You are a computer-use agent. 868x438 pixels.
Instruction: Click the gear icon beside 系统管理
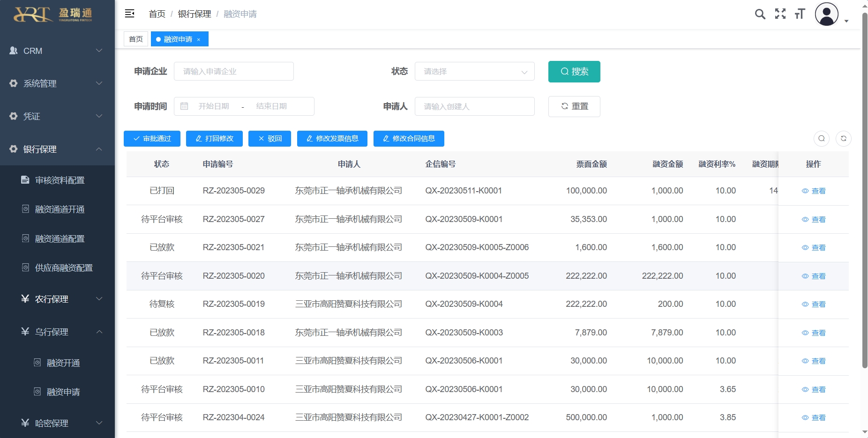tap(14, 83)
